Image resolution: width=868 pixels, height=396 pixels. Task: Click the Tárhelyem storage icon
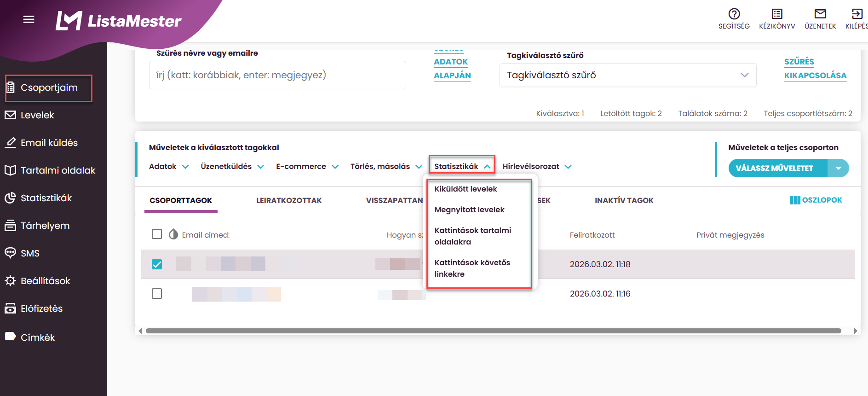(10, 226)
